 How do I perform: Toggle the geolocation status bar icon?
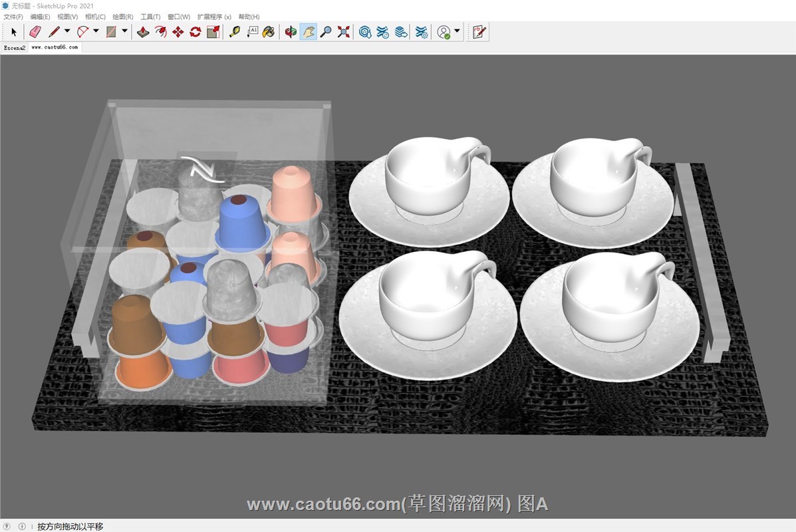point(7,526)
